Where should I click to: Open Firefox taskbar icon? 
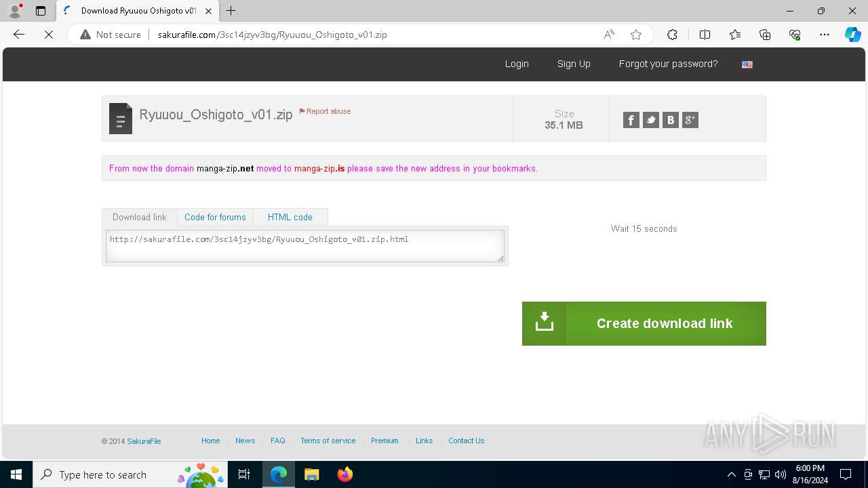pos(344,474)
